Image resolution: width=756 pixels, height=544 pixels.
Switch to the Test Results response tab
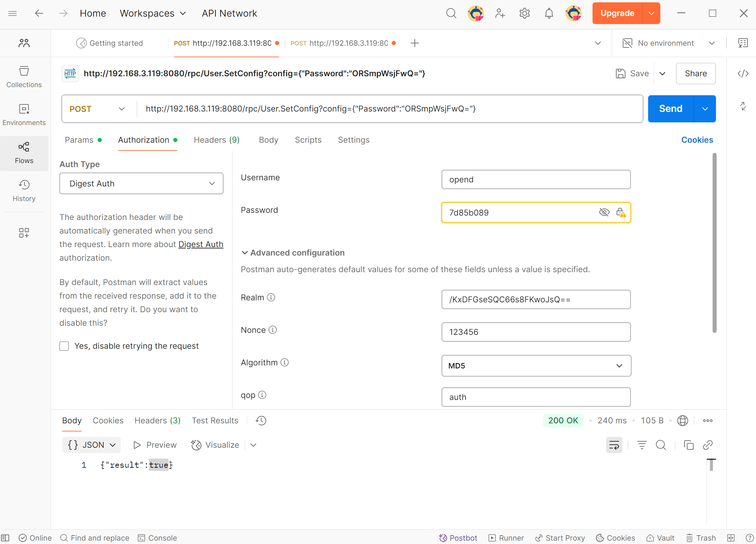pyautogui.click(x=215, y=421)
